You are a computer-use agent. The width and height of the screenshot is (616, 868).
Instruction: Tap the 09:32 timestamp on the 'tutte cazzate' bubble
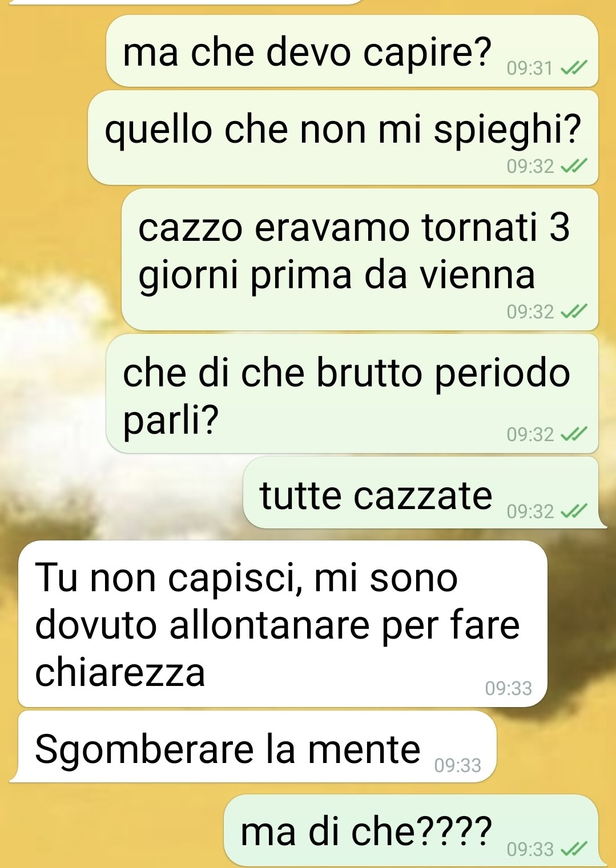pos(530,512)
